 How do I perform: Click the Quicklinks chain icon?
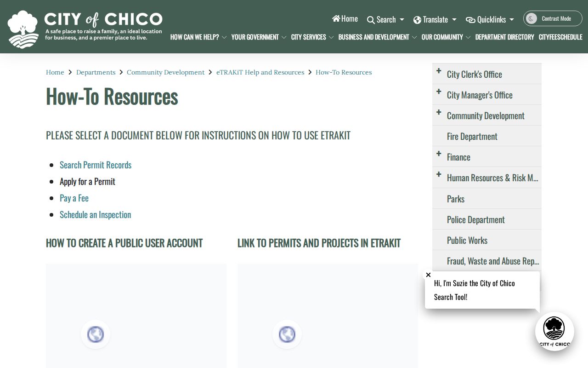pos(470,20)
